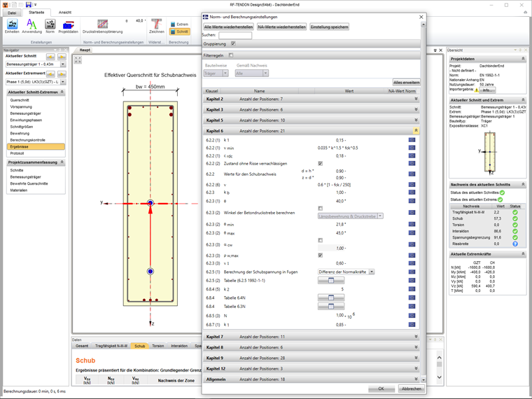The width and height of the screenshot is (532, 399).
Task: Click the EU flag icon for 6.8.5 (3) N row
Action: (412, 315)
